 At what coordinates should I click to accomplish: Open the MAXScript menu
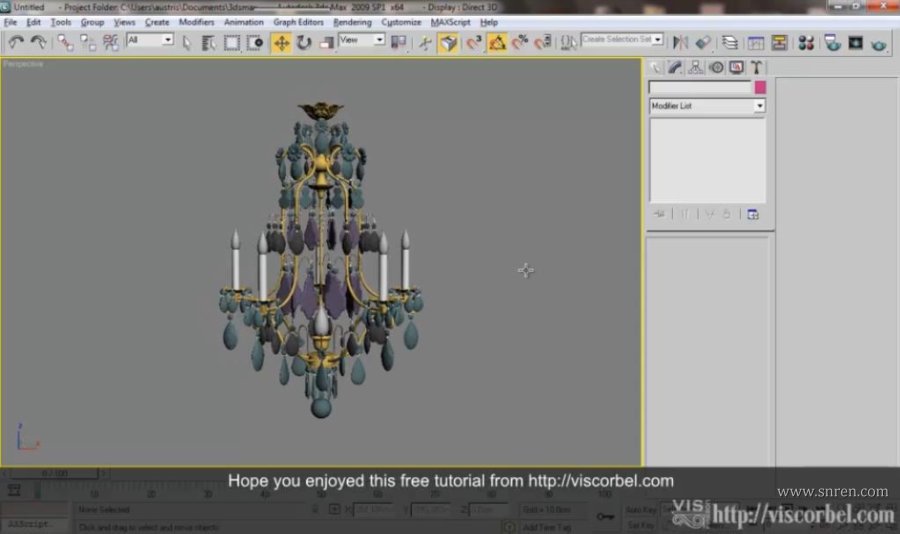tap(450, 22)
